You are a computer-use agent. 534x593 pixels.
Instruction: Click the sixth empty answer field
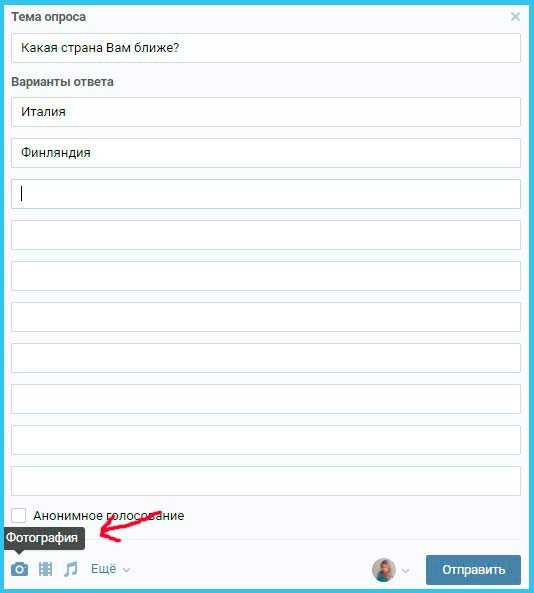(x=266, y=317)
